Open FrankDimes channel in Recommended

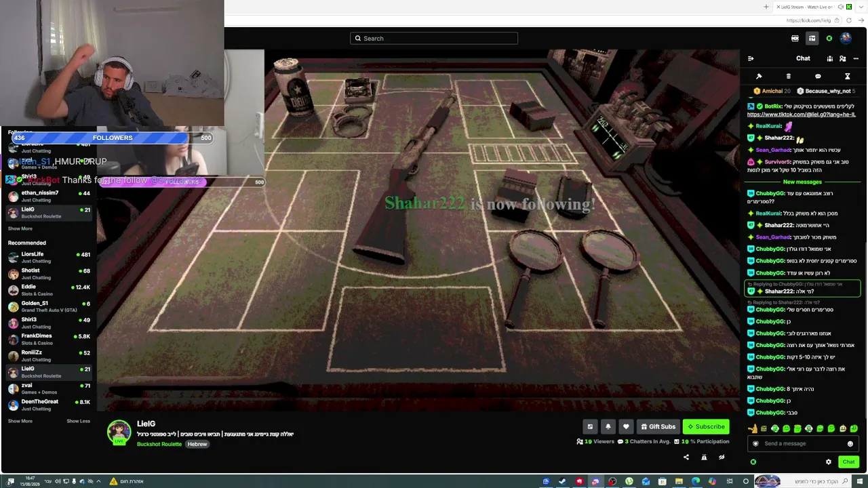tap(49, 339)
